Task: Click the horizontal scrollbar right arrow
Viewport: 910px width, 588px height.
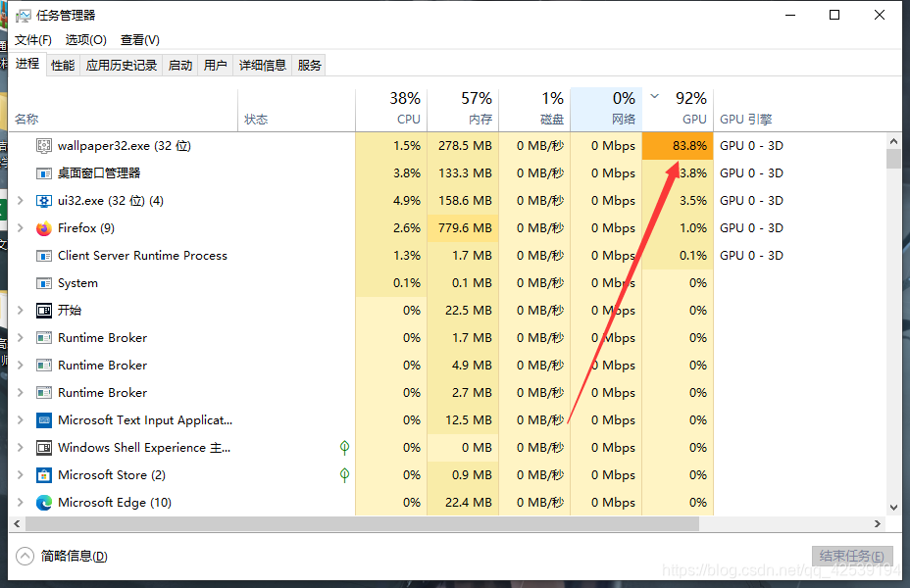Action: [x=878, y=523]
